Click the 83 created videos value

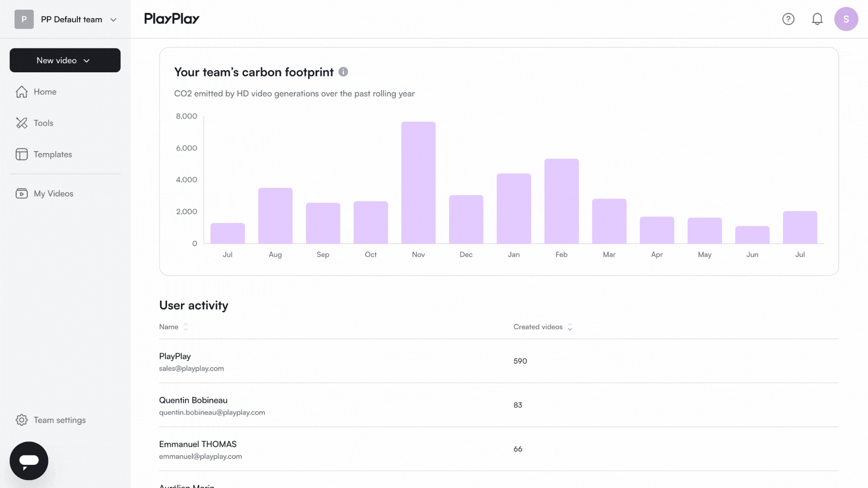[518, 405]
